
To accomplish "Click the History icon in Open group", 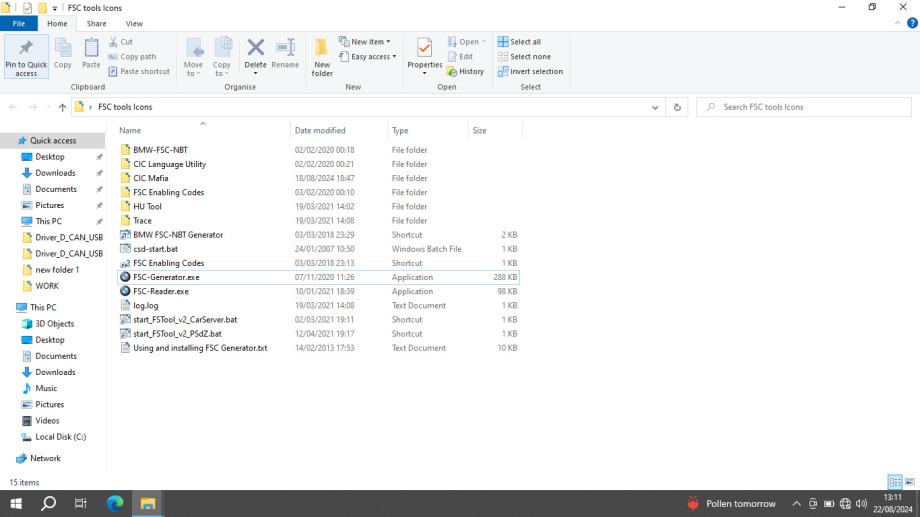I will click(x=465, y=71).
